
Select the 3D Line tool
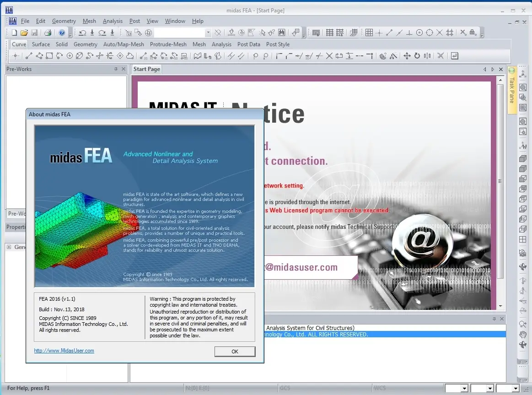144,56
